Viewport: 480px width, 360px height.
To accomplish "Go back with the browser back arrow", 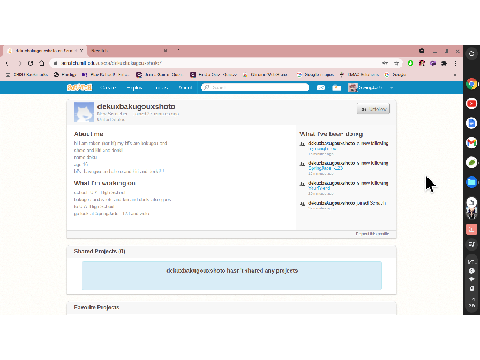I will point(7,63).
